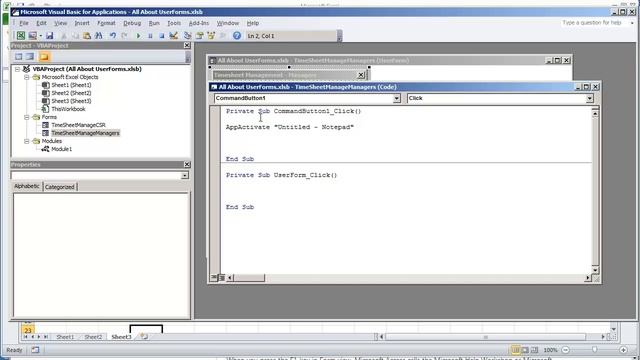Click Full Module View icon in code window

tap(221, 278)
